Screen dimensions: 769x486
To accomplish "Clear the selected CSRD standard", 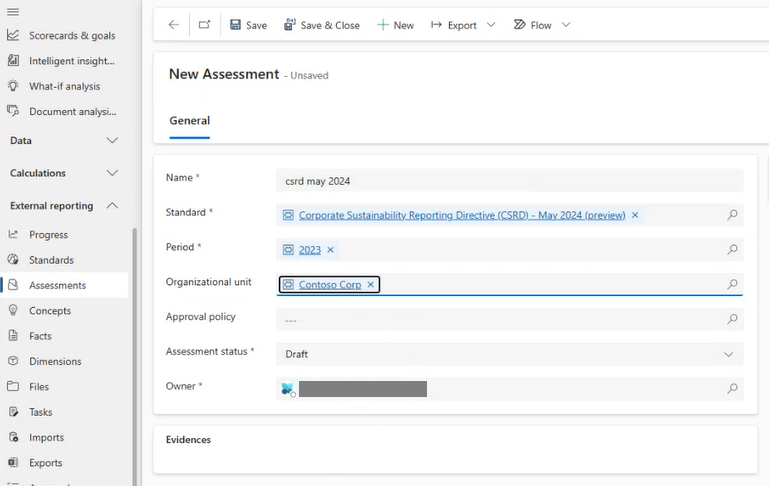I will [x=635, y=215].
